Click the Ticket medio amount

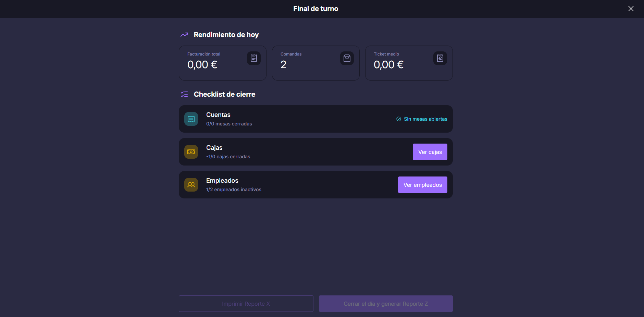point(388,65)
